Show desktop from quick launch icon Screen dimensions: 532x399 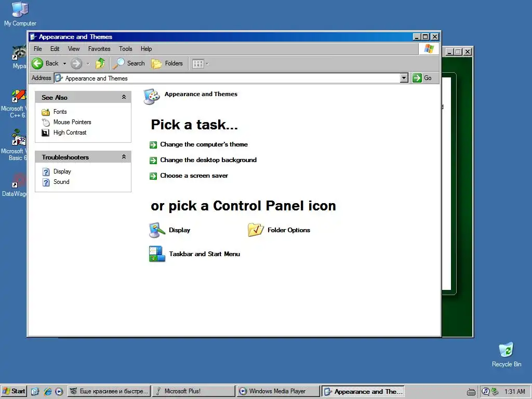pyautogui.click(x=35, y=392)
